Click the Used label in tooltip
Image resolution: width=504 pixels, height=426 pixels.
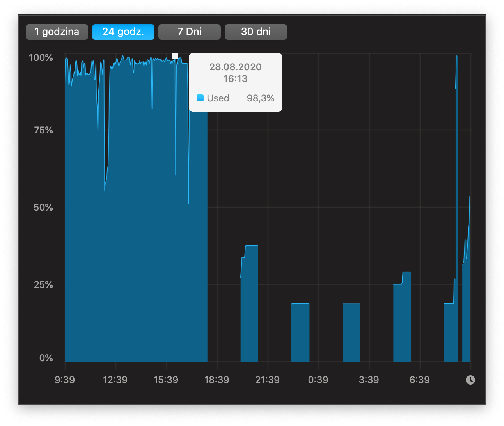[x=218, y=98]
